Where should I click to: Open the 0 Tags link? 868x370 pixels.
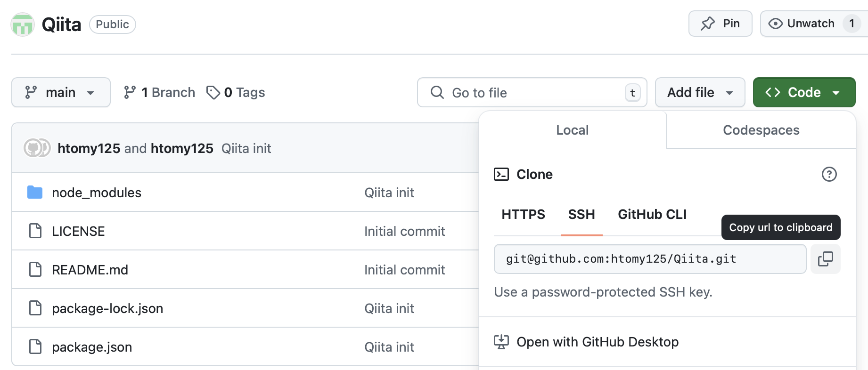pos(236,92)
